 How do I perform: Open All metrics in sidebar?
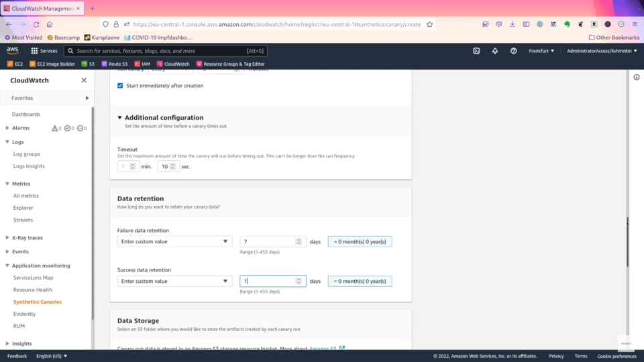pyautogui.click(x=26, y=196)
